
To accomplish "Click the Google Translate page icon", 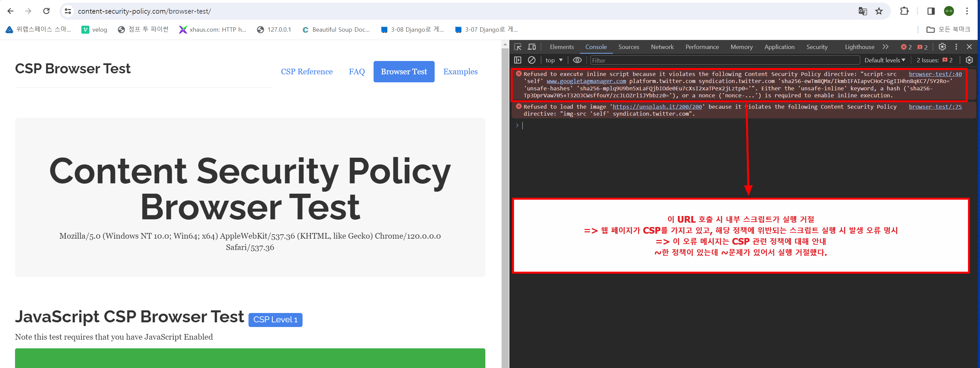I will (863, 11).
